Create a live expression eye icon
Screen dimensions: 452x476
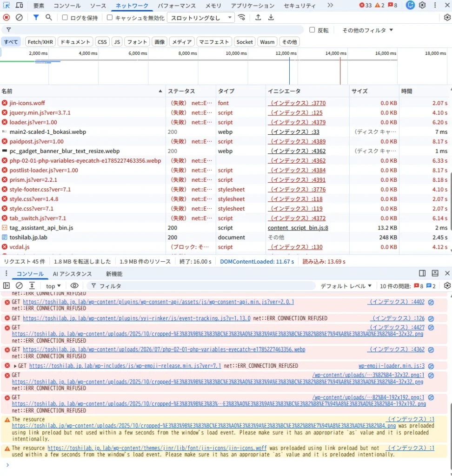[x=74, y=286]
